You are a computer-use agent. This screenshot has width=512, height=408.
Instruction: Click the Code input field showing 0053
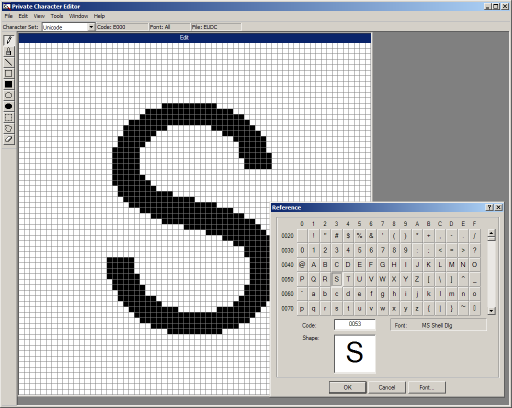point(355,324)
